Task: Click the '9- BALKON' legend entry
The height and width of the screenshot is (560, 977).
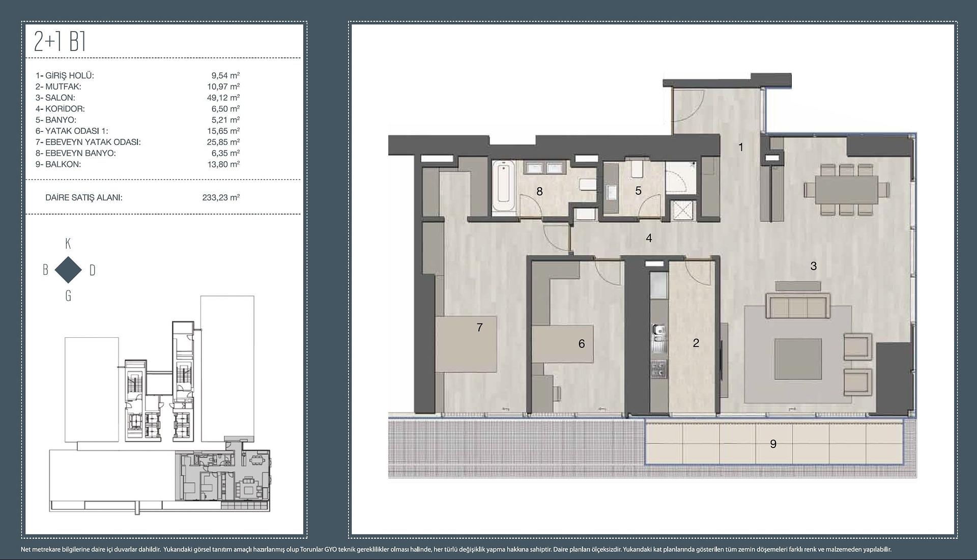Action: [58, 164]
